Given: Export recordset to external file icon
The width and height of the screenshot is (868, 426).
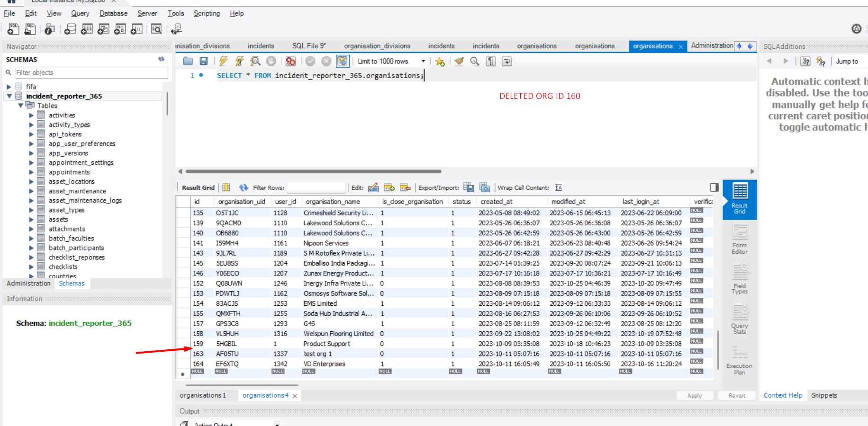Looking at the screenshot, I should point(469,187).
